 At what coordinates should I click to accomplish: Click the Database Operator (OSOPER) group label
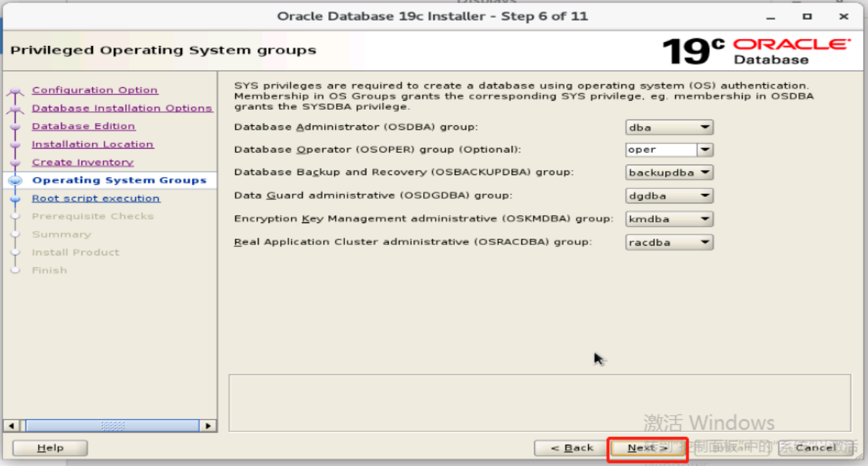point(378,150)
